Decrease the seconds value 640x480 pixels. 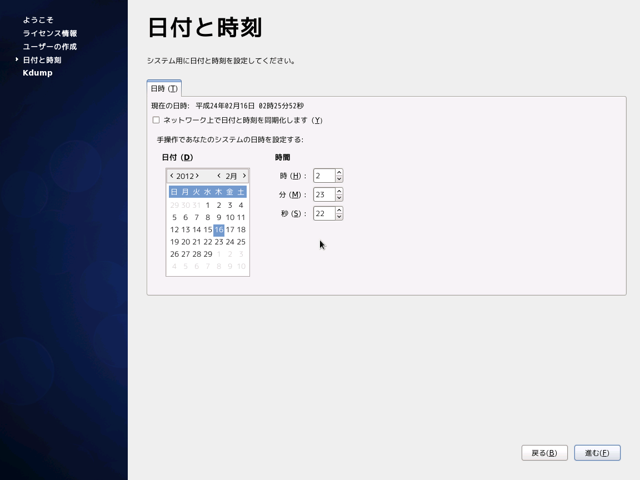point(339,217)
